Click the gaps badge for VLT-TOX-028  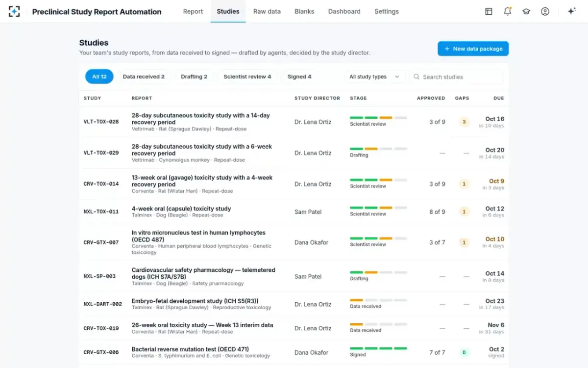[464, 122]
